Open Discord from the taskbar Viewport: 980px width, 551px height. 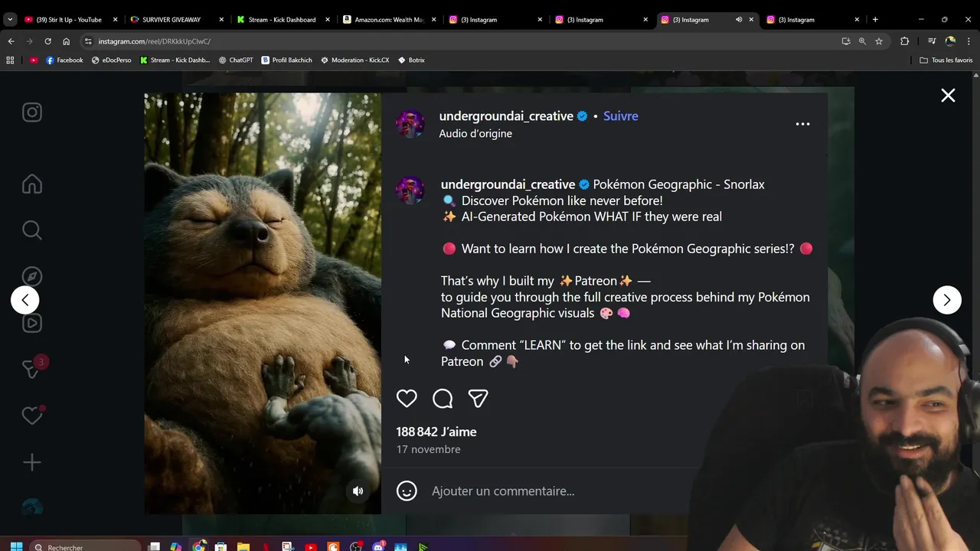(x=378, y=547)
